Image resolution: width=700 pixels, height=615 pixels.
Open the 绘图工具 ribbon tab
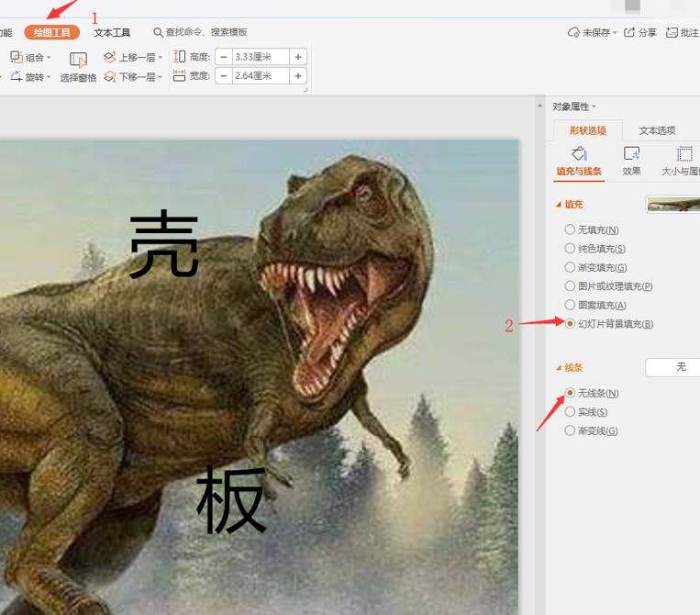[x=51, y=32]
